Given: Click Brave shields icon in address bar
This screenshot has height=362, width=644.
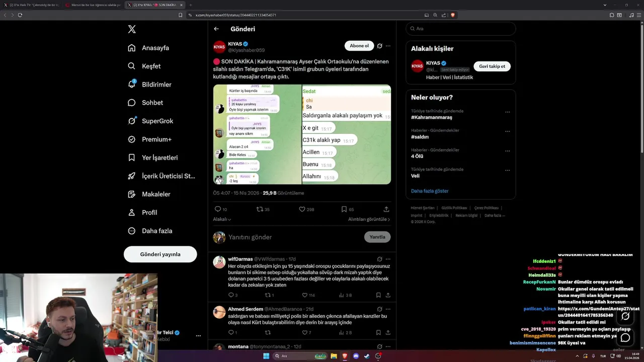Looking at the screenshot, I should point(452,15).
